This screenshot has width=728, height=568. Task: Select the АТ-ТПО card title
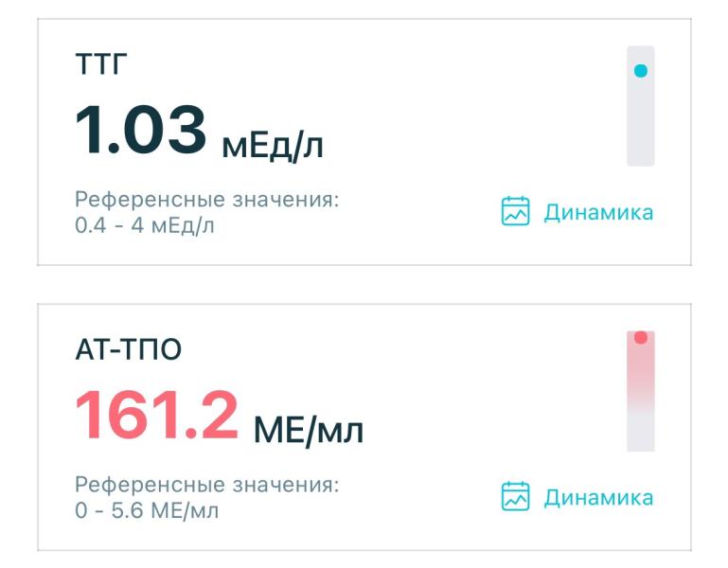[128, 349]
